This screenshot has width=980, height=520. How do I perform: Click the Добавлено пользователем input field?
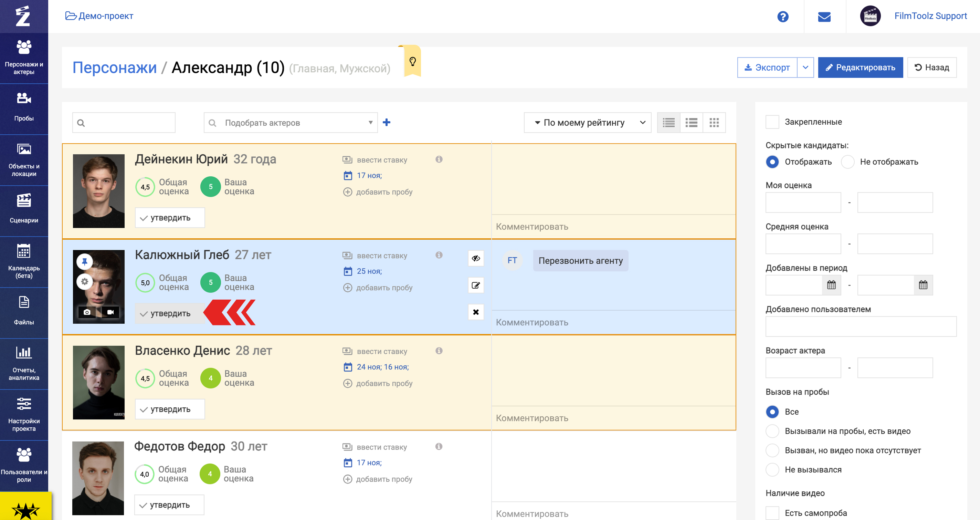(861, 326)
